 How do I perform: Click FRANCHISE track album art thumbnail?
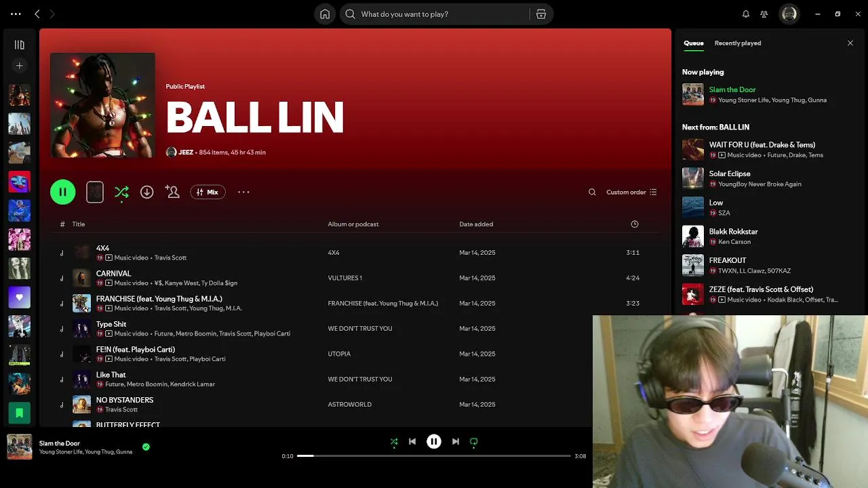point(81,303)
